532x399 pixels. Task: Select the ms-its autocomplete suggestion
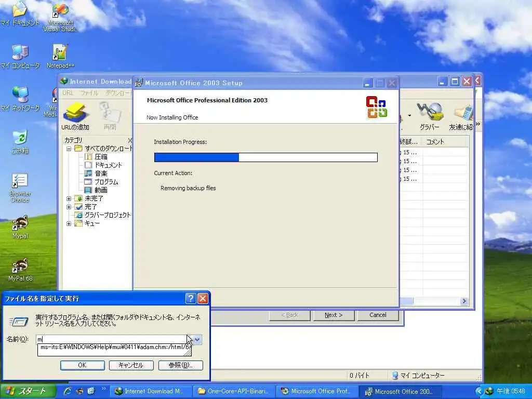pos(115,347)
